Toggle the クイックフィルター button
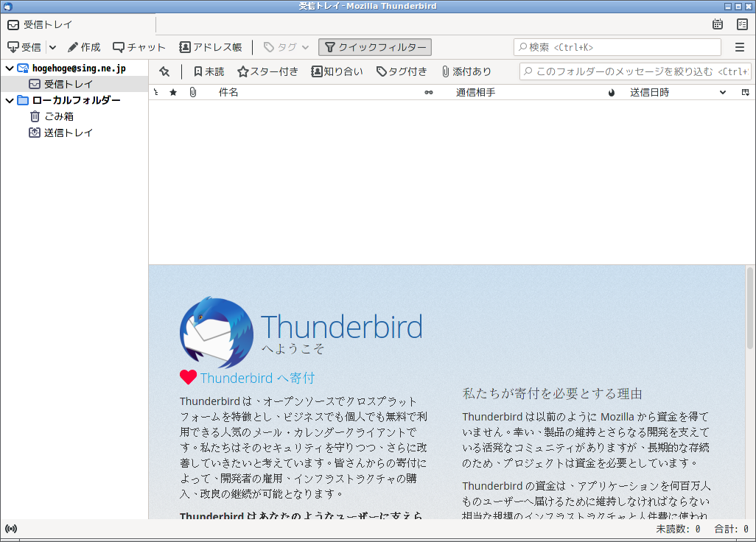Viewport: 756px width, 542px height. click(375, 47)
